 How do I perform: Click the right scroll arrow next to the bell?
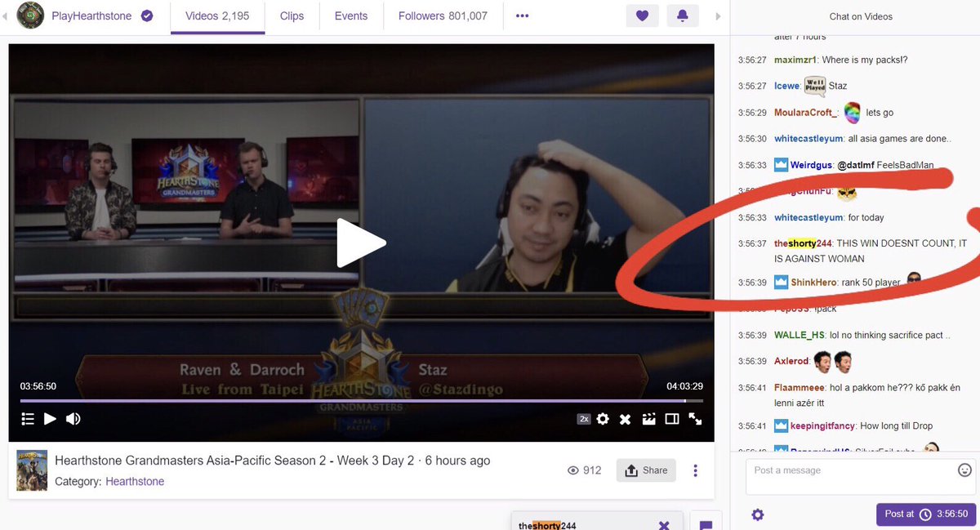718,16
